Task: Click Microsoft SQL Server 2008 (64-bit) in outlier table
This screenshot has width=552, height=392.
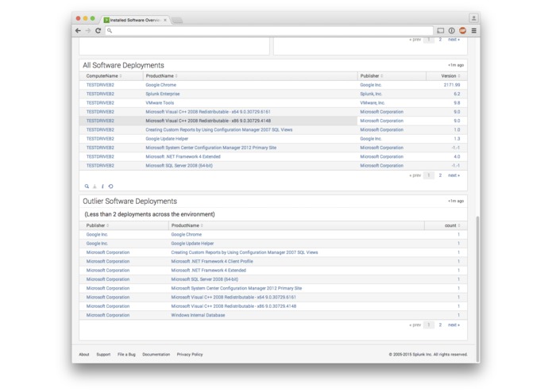Action: tap(205, 279)
